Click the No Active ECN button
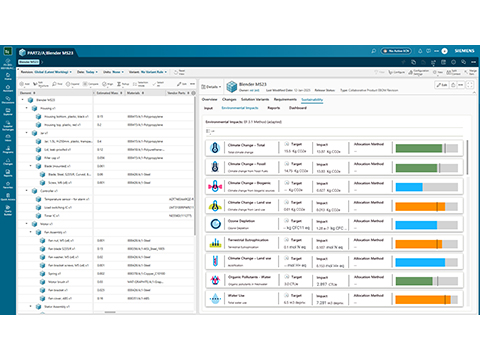Screen dimensions: 480x360 click(x=396, y=51)
